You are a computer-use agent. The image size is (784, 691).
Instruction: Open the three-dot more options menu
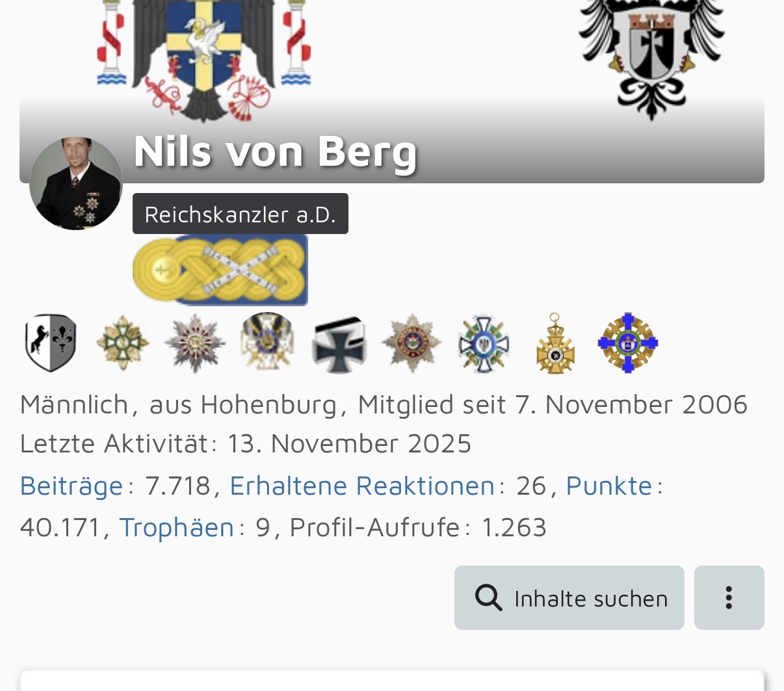click(x=729, y=597)
